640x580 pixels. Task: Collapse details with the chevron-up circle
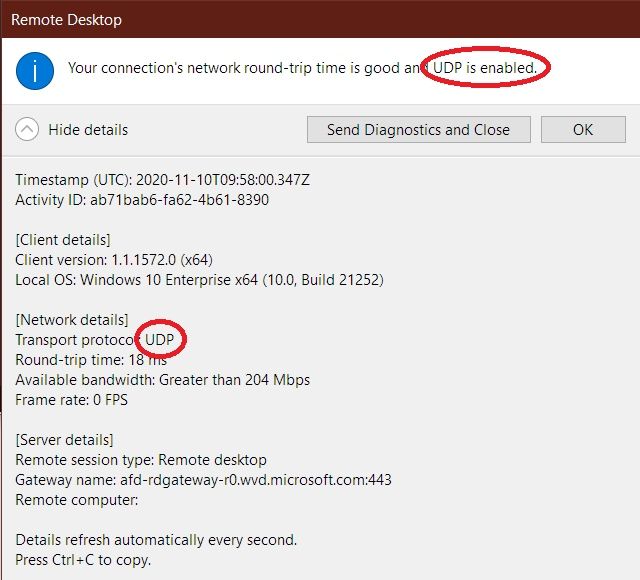(x=27, y=129)
